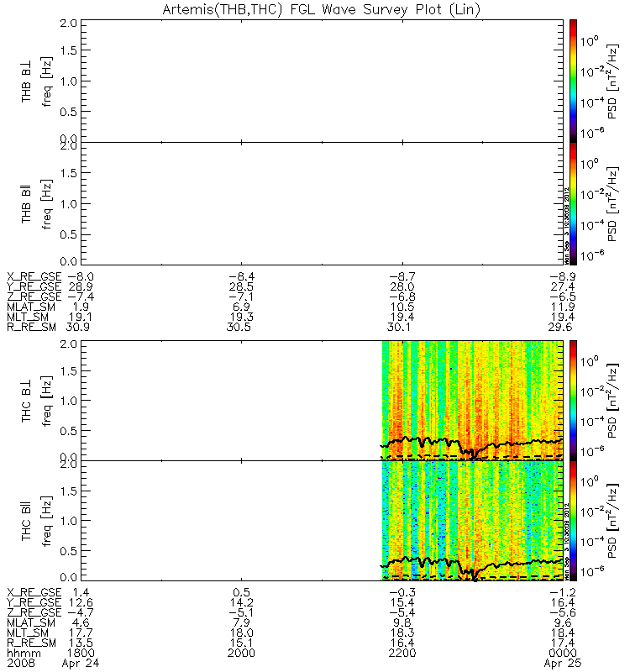
Task: Click the THC MLT_SM value '18.0'
Action: click(241, 633)
